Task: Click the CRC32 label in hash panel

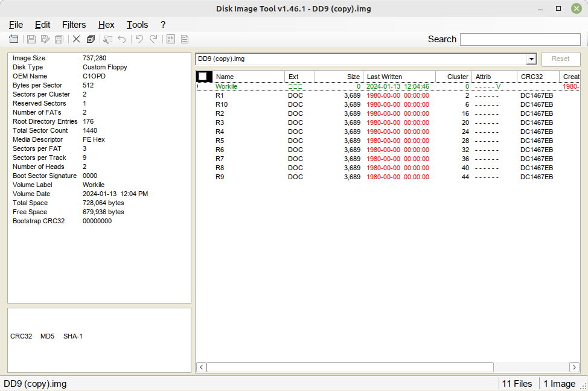Action: coord(21,336)
